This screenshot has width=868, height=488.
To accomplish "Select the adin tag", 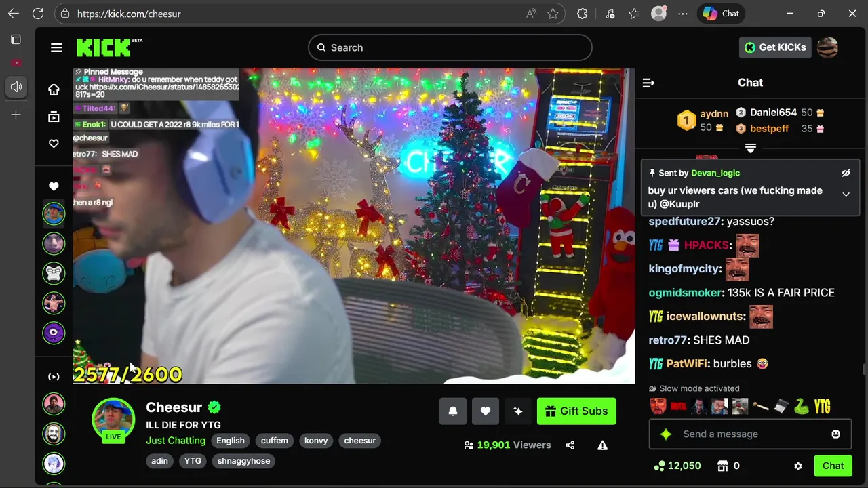I will (x=159, y=461).
